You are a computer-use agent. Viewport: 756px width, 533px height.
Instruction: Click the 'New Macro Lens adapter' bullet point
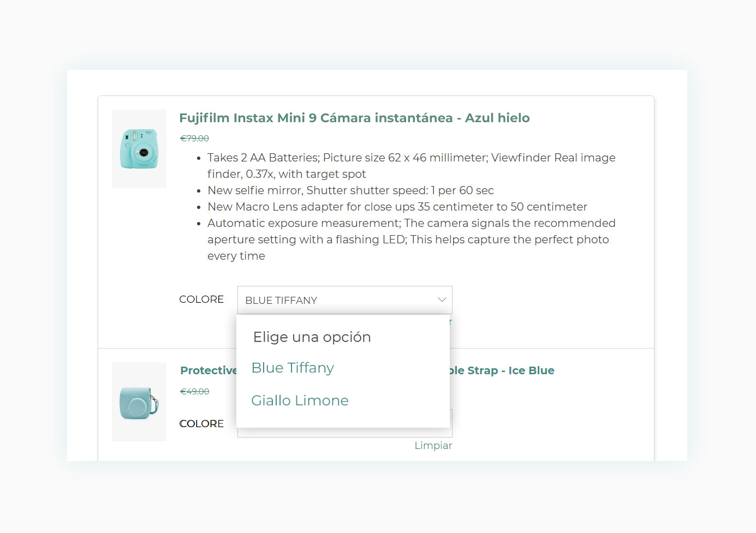click(397, 207)
